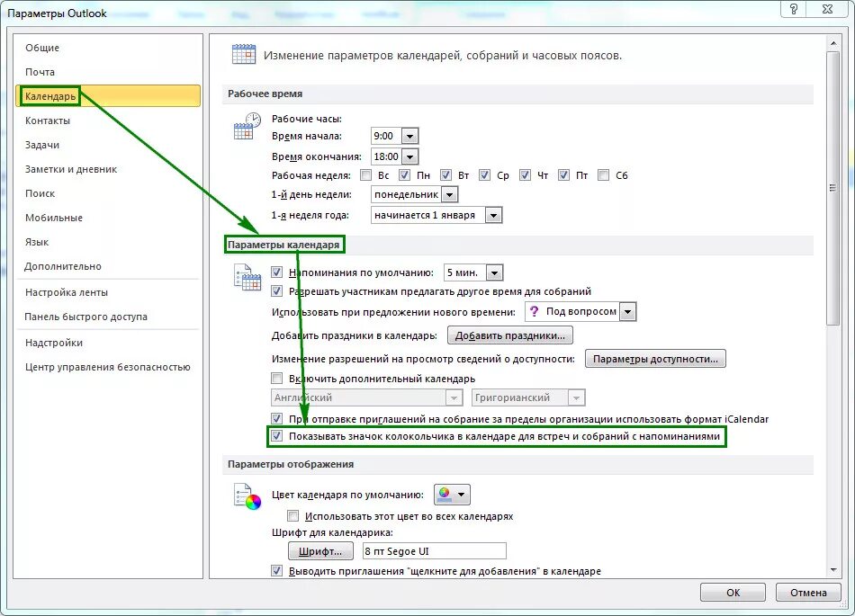Uncheck Monday (Пн) work day
Viewport: 855px width, 616px height.
(404, 174)
